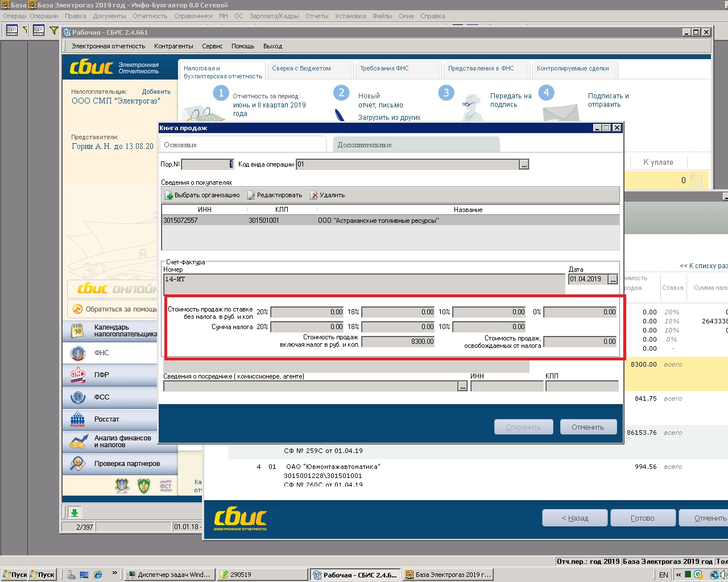Screen dimensions: 728x582
Task: Click К списку link on the right
Action: tap(704, 265)
